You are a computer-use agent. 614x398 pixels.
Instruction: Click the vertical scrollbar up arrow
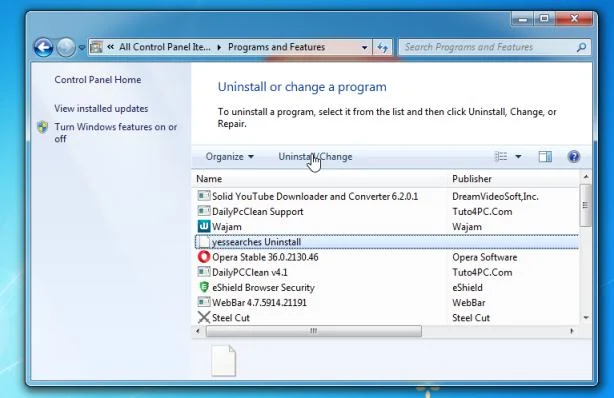pyautogui.click(x=586, y=177)
